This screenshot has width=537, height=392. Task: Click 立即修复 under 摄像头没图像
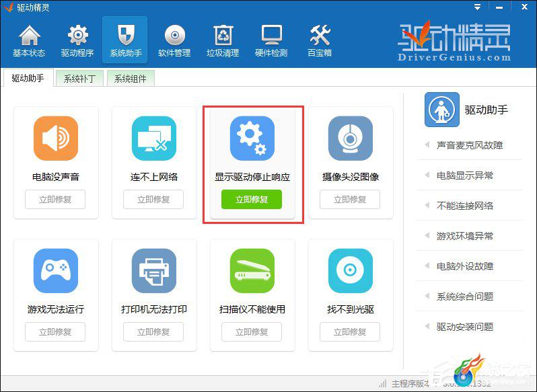pyautogui.click(x=350, y=200)
